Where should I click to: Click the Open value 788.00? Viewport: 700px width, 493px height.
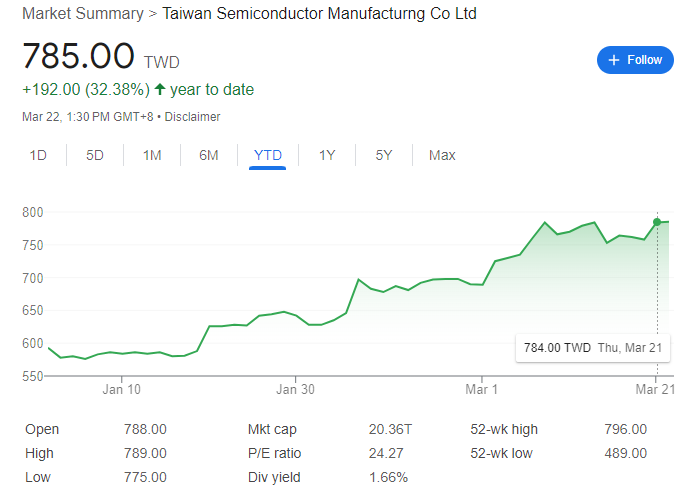click(145, 430)
